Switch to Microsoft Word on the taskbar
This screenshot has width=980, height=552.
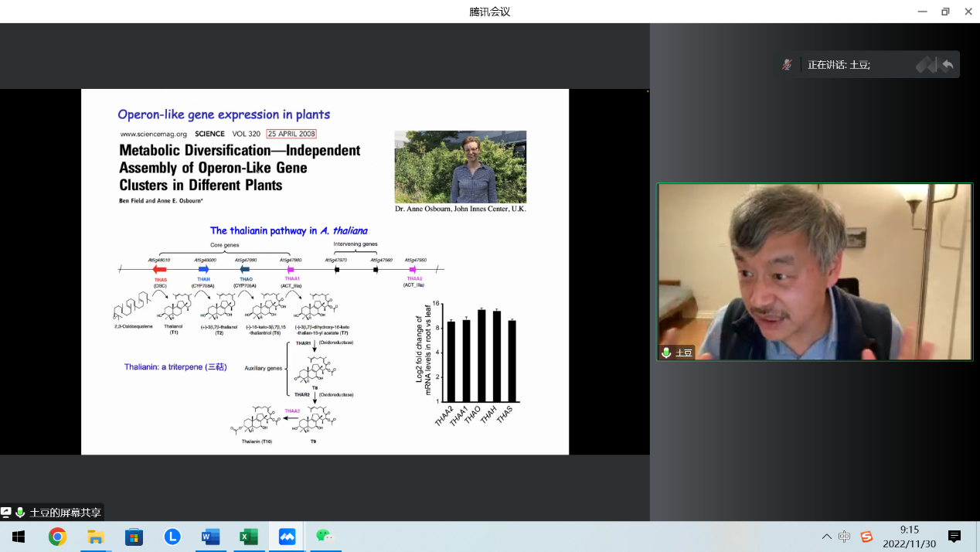pyautogui.click(x=210, y=537)
